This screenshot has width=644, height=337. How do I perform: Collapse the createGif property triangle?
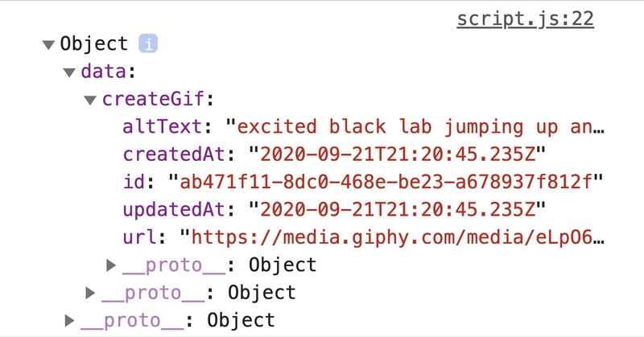click(90, 100)
